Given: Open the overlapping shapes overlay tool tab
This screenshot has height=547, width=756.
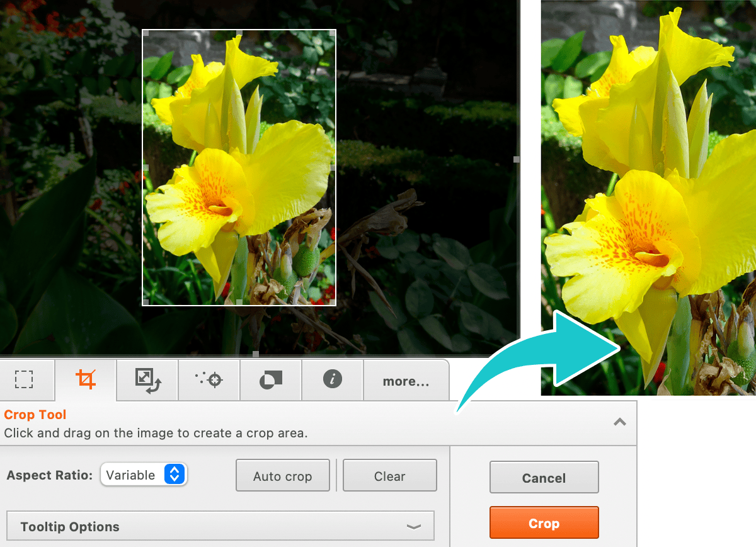Looking at the screenshot, I should coord(270,380).
